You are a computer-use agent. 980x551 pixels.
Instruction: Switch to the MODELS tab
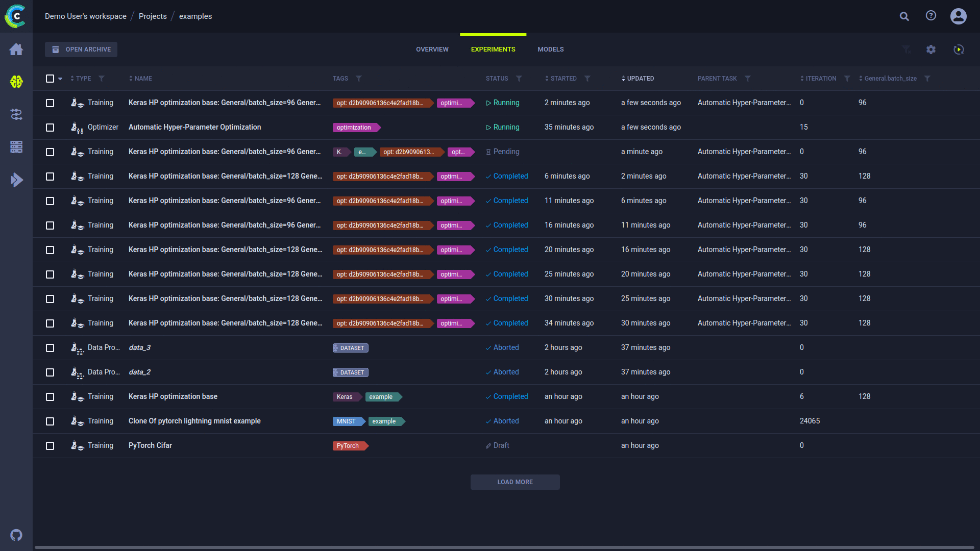[x=550, y=49]
